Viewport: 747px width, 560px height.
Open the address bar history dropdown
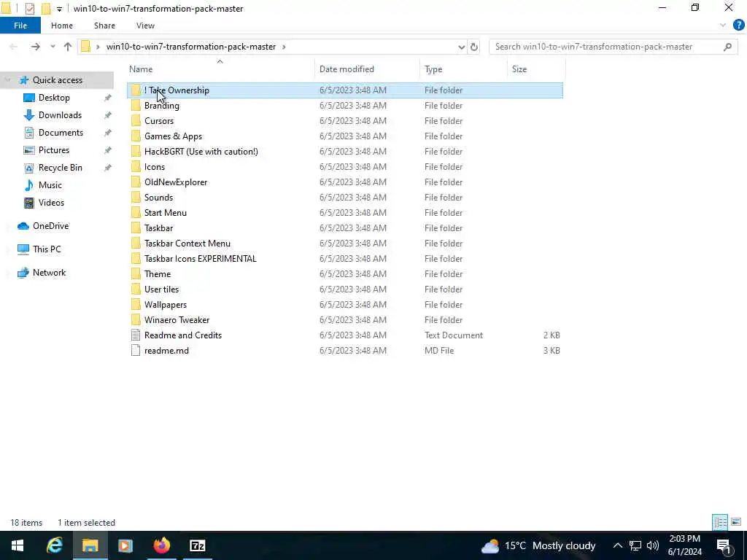[x=461, y=47]
